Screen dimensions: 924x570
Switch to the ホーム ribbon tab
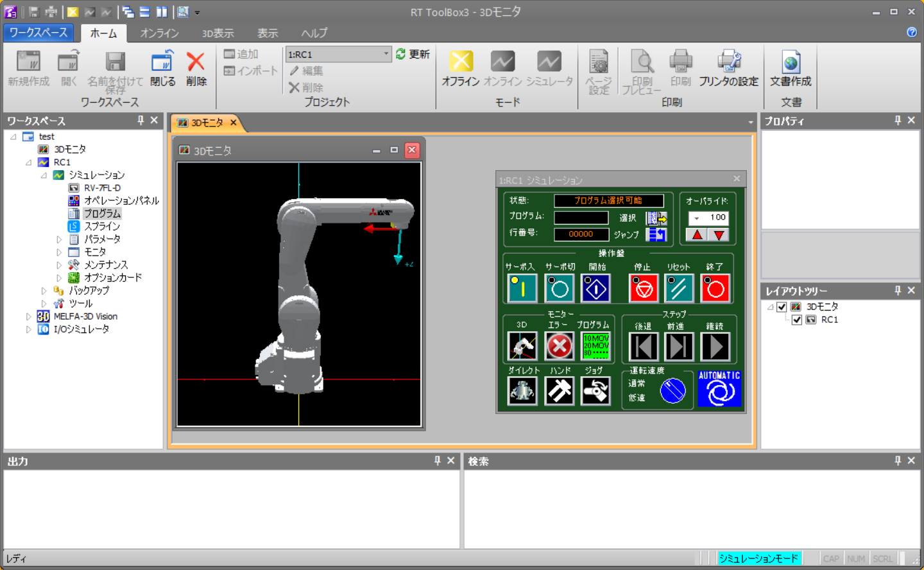[103, 33]
